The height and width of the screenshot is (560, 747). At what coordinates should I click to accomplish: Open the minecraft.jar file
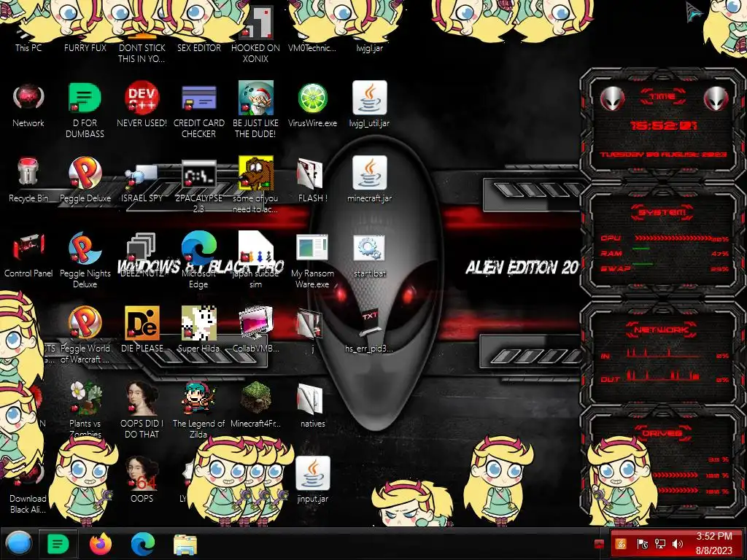tap(369, 172)
